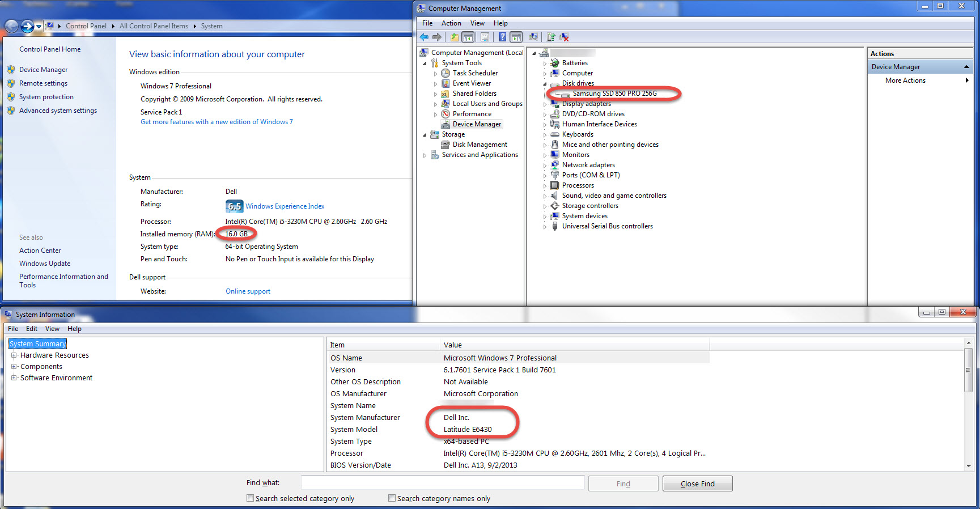
Task: Select System Summary in System Information tree
Action: click(37, 344)
